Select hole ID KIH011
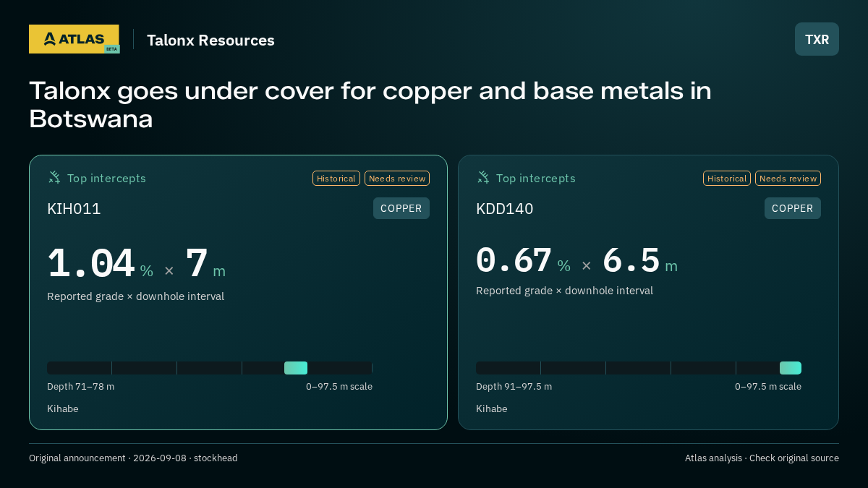Image resolution: width=868 pixels, height=488 pixels. pyautogui.click(x=74, y=209)
